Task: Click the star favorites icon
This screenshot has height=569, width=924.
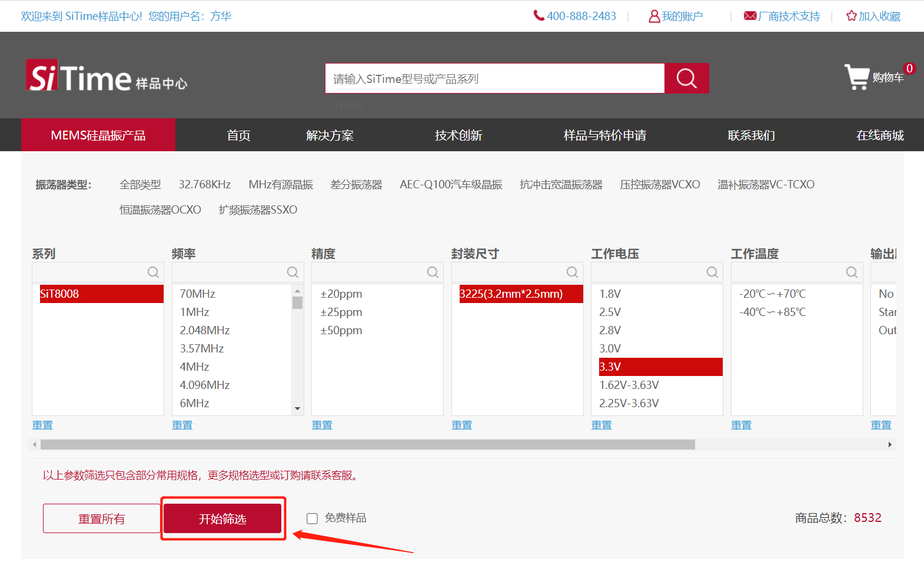Action: tap(851, 16)
